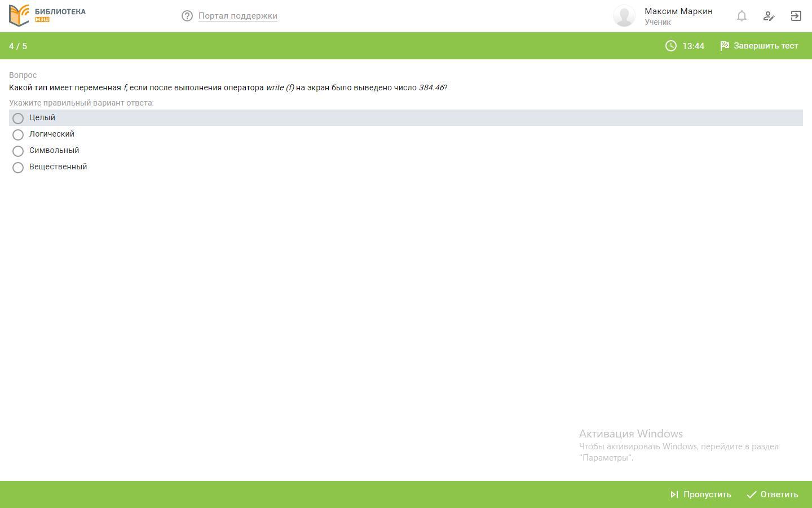Submit answer with Ответить button

pos(773,494)
